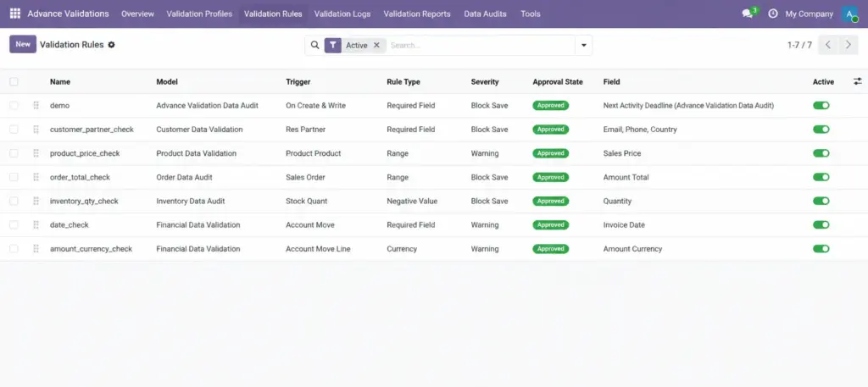Click the Email, Phone, Country field cell
This screenshot has height=387, width=868.
[640, 130]
